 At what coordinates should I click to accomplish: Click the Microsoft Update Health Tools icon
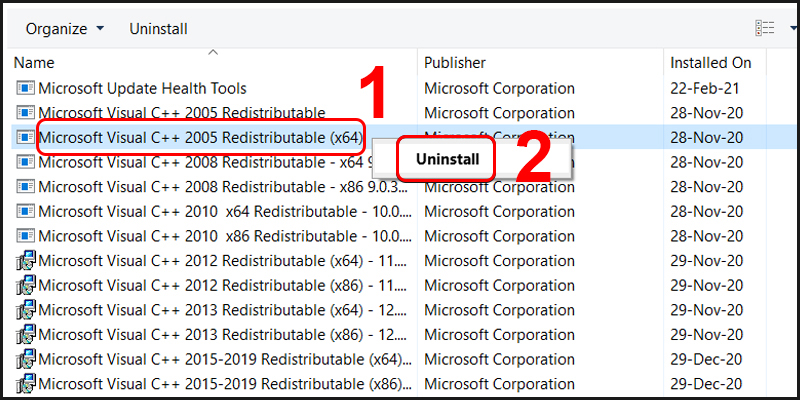26,88
